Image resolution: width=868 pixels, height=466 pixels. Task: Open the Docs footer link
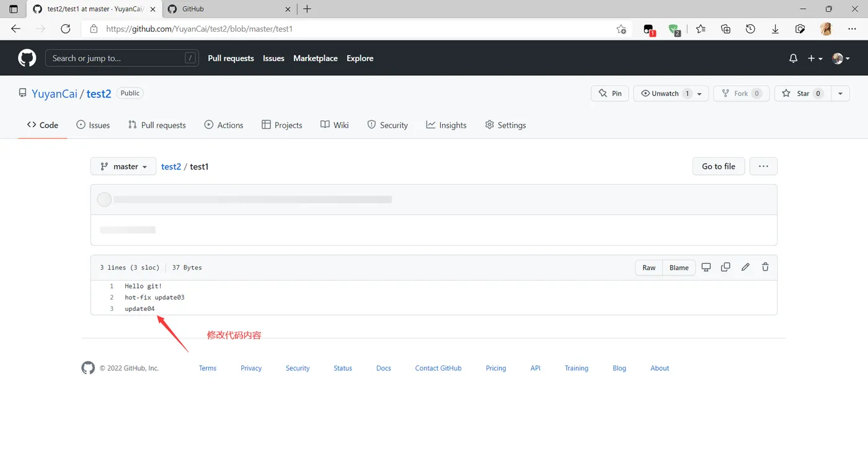click(x=384, y=368)
